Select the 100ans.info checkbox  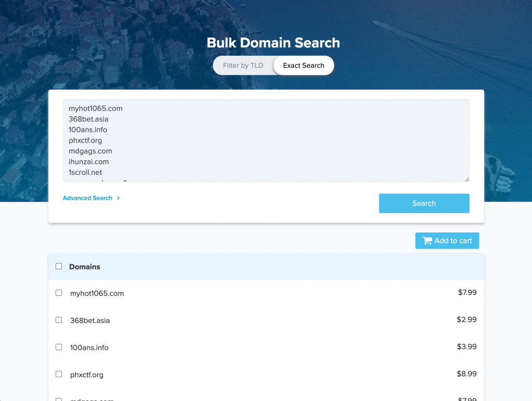[59, 347]
